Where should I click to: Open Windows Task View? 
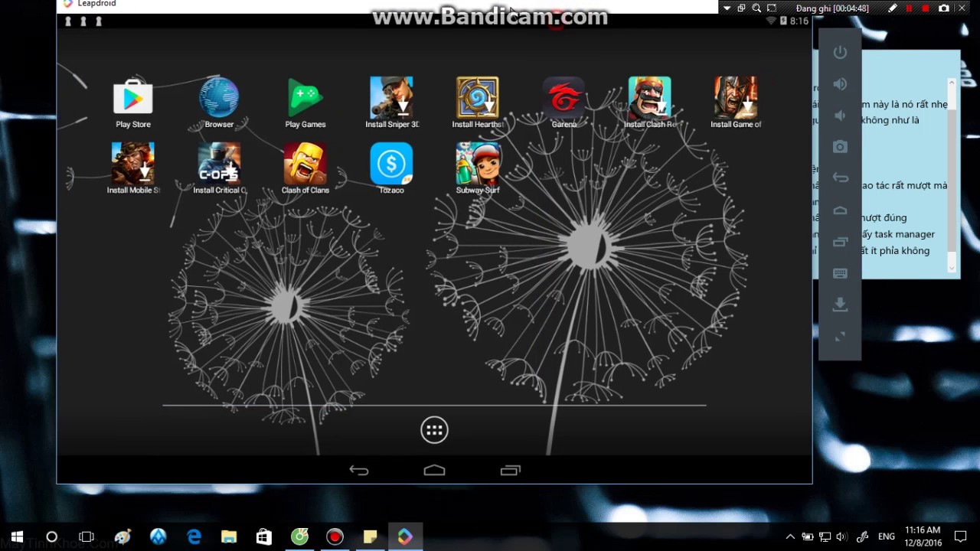(87, 536)
